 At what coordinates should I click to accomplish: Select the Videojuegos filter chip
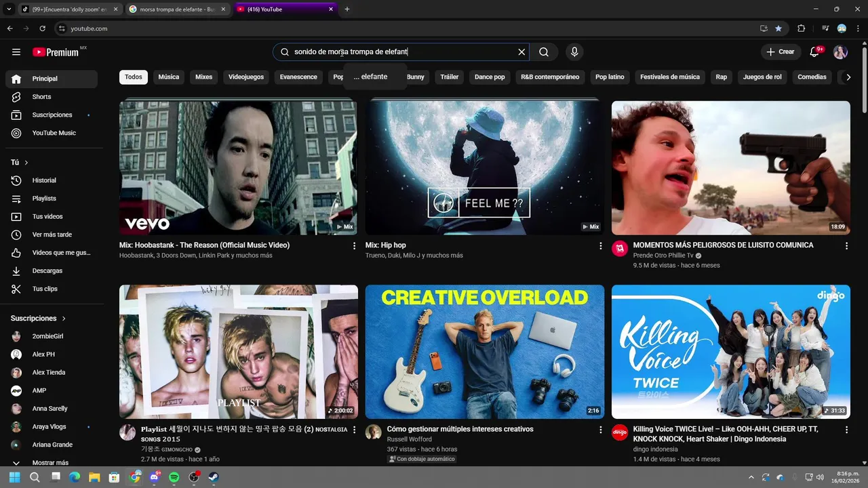[246, 77]
